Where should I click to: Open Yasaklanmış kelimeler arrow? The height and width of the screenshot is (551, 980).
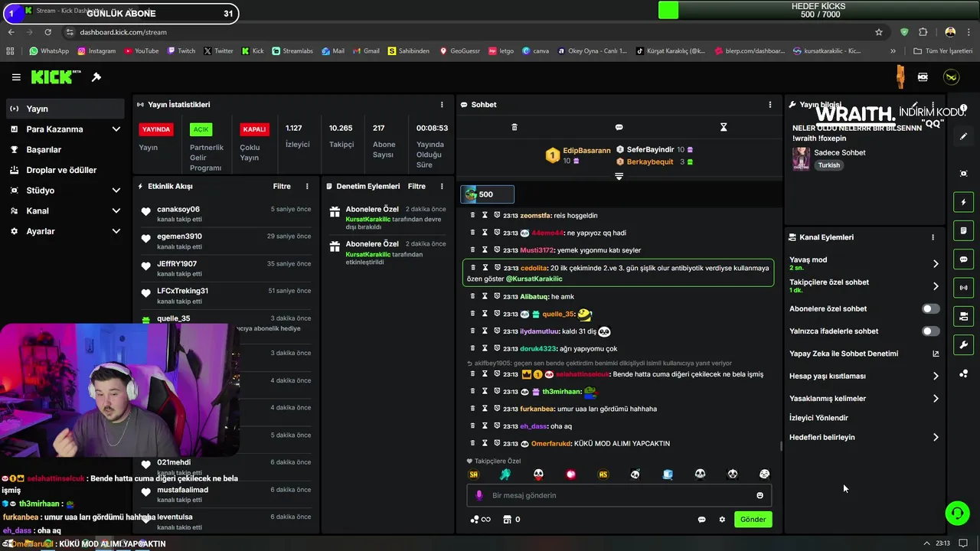pos(936,399)
